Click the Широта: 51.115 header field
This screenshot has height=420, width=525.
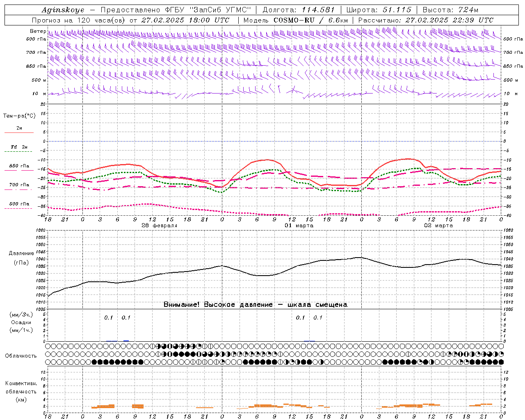(379, 10)
